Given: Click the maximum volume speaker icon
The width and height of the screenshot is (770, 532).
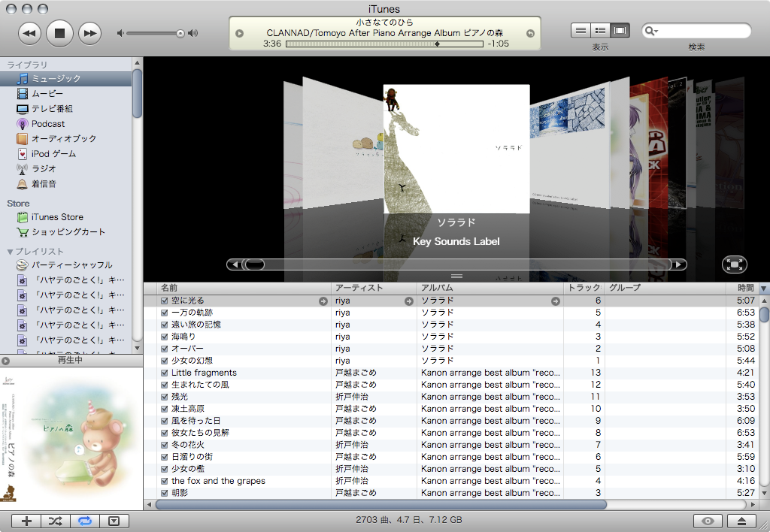Looking at the screenshot, I should (193, 33).
